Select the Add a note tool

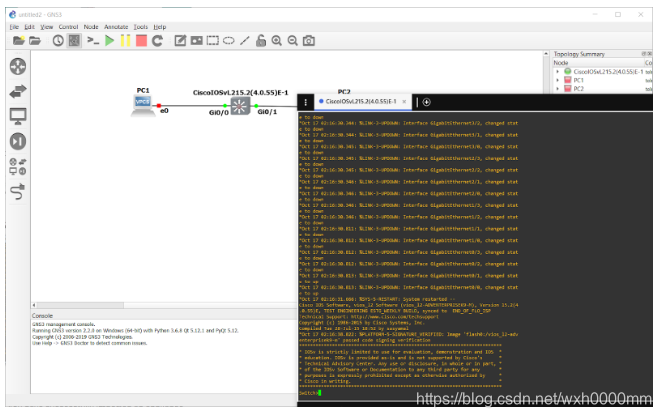(180, 41)
